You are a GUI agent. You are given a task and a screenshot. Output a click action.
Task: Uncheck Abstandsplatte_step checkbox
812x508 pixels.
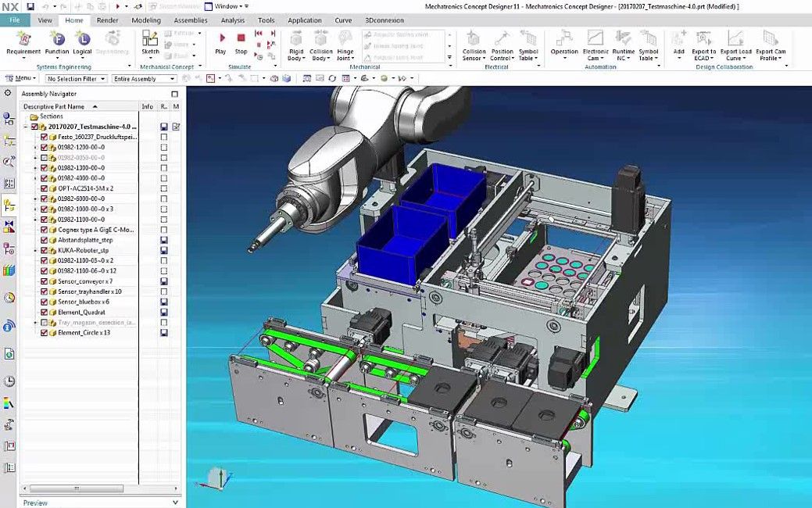click(x=44, y=240)
